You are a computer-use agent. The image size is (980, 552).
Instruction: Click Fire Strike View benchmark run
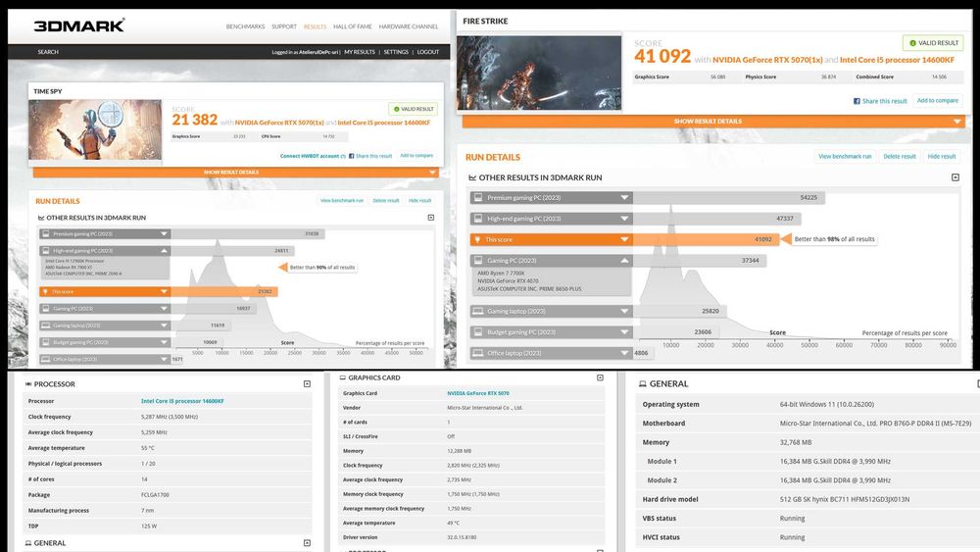tap(845, 156)
